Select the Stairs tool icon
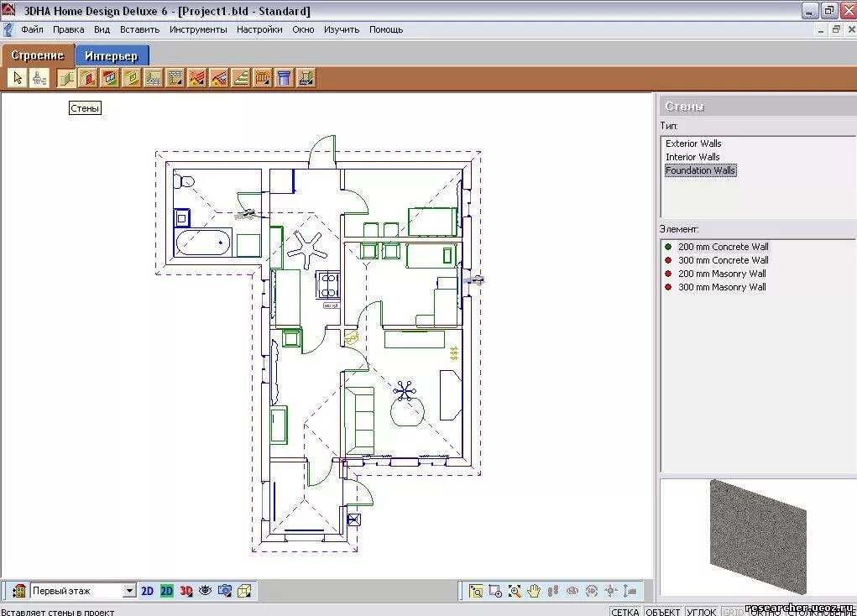Screen dimensions: 857x616 pos(241,78)
